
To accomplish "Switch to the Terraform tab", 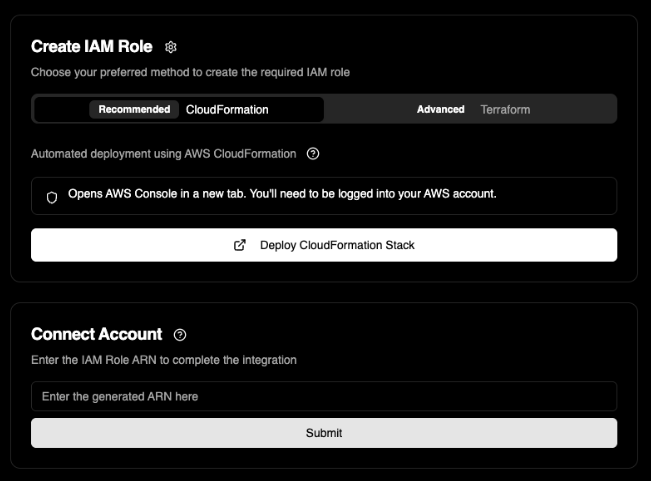I will coord(505,109).
